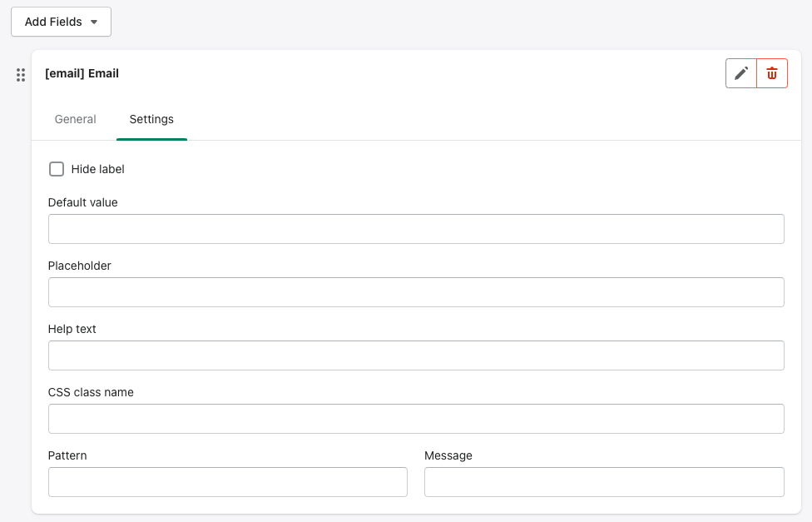Delete the Email field with trash icon

coord(772,73)
